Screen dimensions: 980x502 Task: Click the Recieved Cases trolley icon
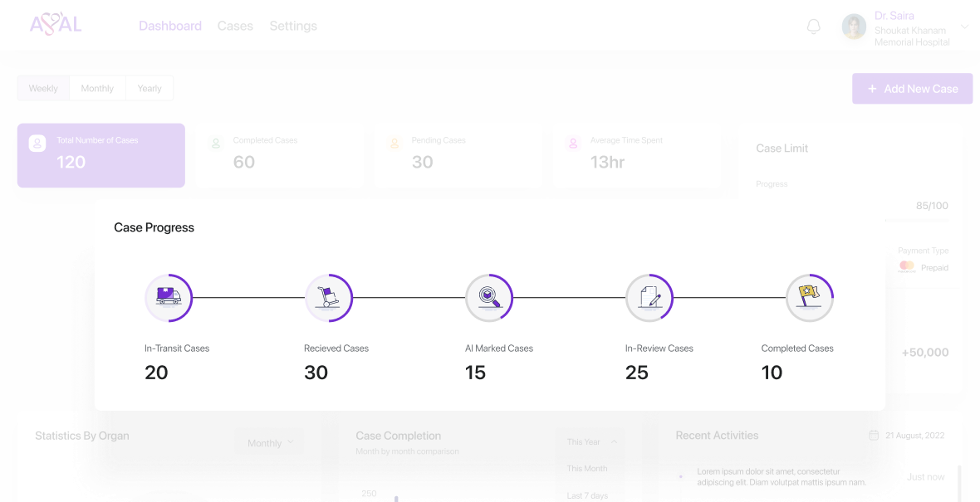tap(329, 298)
